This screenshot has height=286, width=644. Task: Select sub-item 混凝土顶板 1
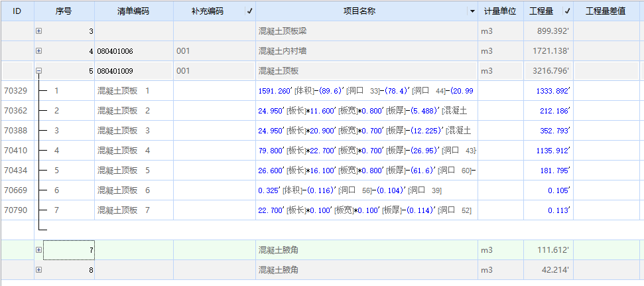coord(123,91)
